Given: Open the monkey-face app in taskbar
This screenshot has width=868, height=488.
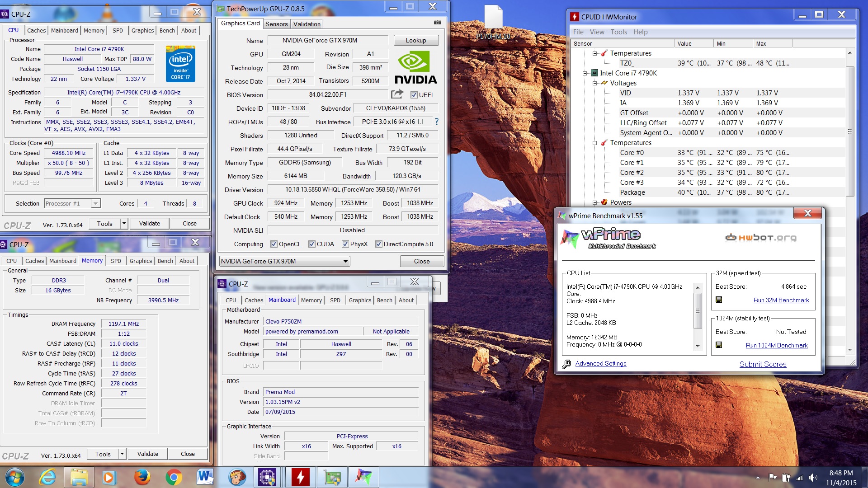Looking at the screenshot, I should [x=236, y=477].
